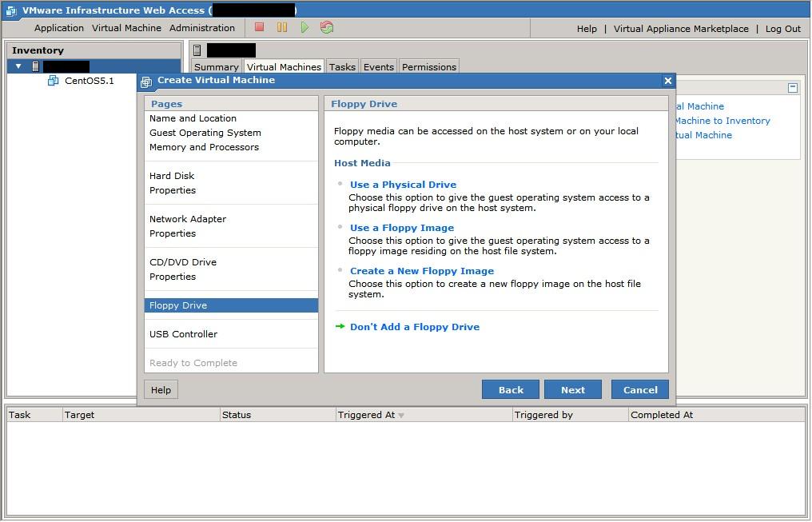Click the green arrow beside Don't Add a Floppy Drive
Image resolution: width=812 pixels, height=522 pixels.
click(340, 326)
